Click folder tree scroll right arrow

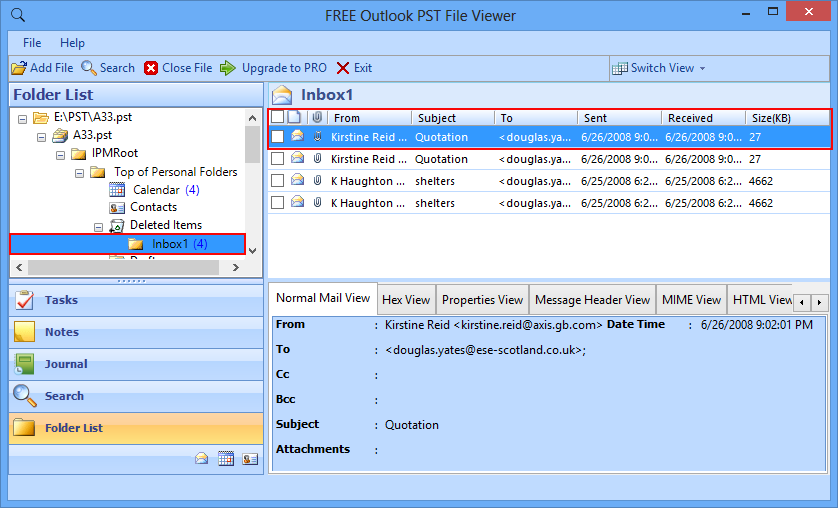(236, 267)
